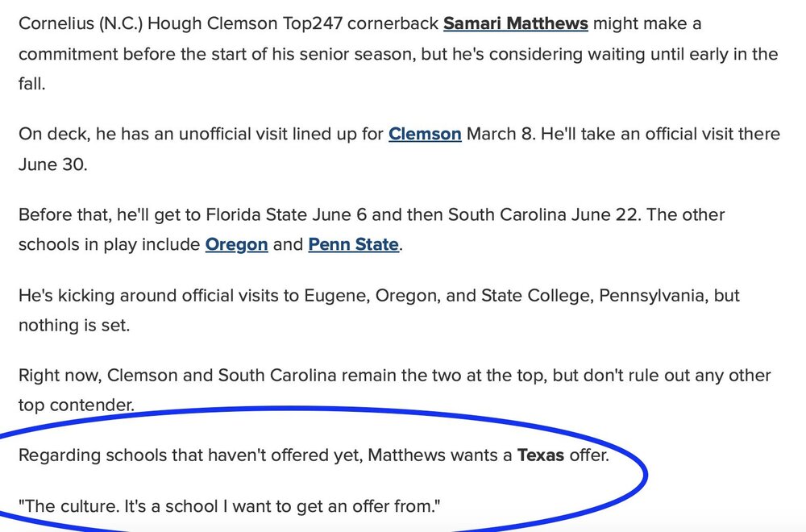The image size is (806, 532).
Task: Click the phrase "nothing is set."
Action: pyautogui.click(x=73, y=324)
